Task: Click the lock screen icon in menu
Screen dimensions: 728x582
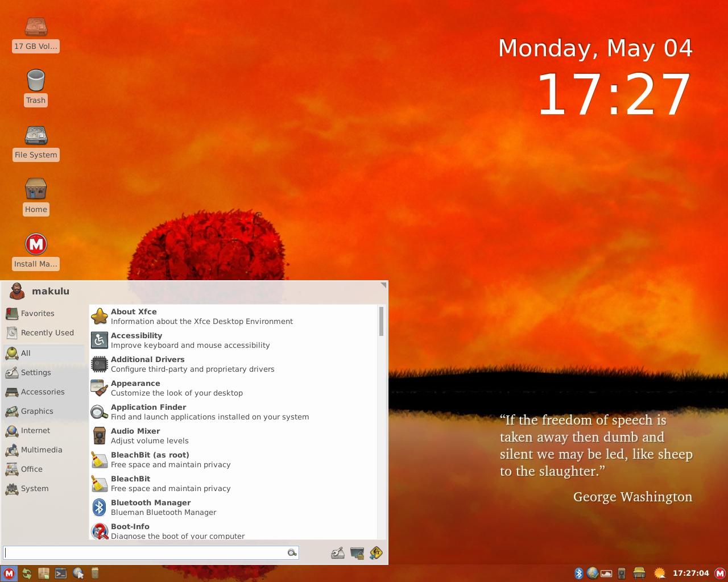Action: coord(357,553)
